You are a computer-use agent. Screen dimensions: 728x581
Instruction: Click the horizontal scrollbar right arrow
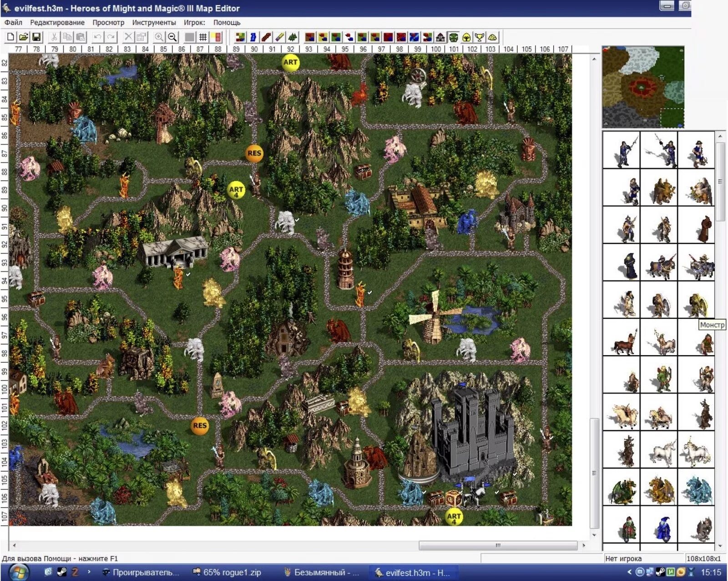click(x=584, y=545)
